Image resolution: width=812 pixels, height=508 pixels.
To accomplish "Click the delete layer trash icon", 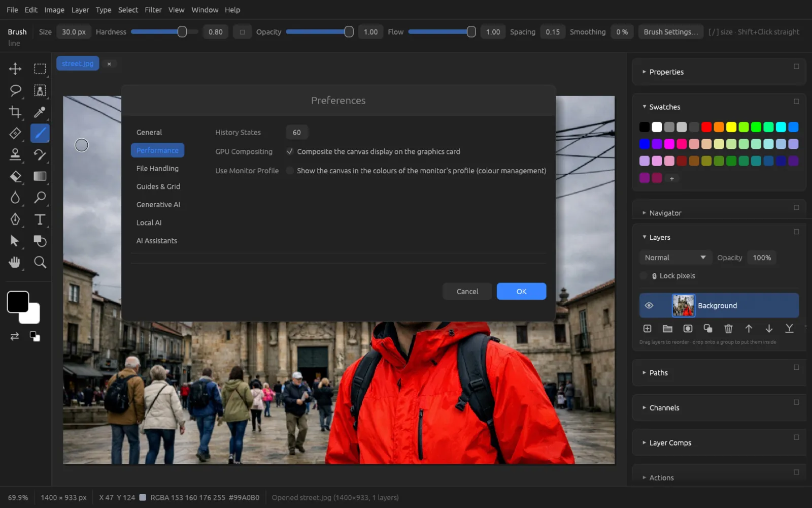I will (728, 329).
